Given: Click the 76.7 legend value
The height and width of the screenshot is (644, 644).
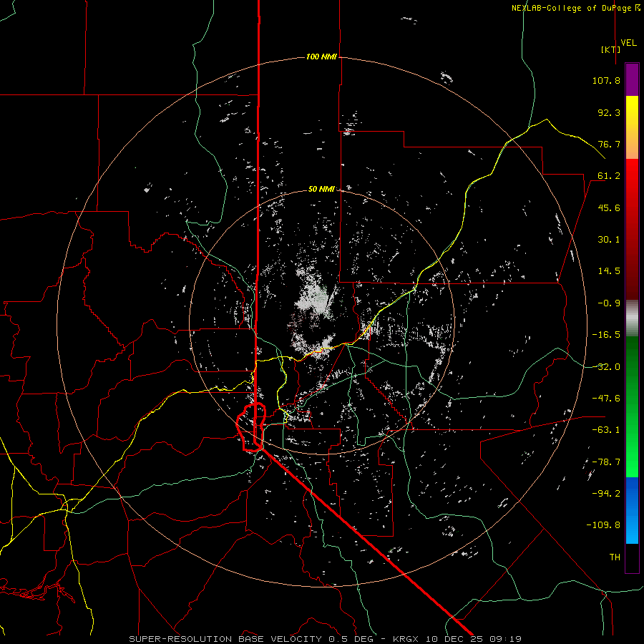Looking at the screenshot, I should tap(609, 144).
